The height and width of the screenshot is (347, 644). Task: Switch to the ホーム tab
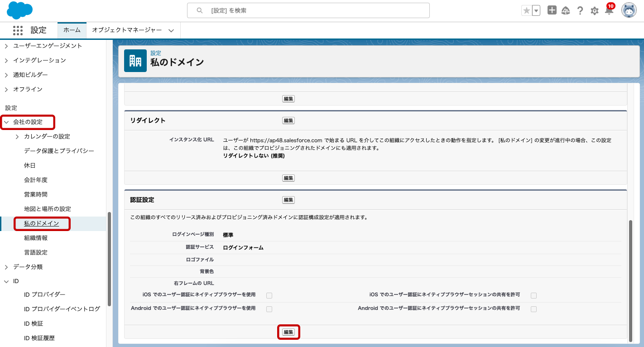pyautogui.click(x=72, y=30)
